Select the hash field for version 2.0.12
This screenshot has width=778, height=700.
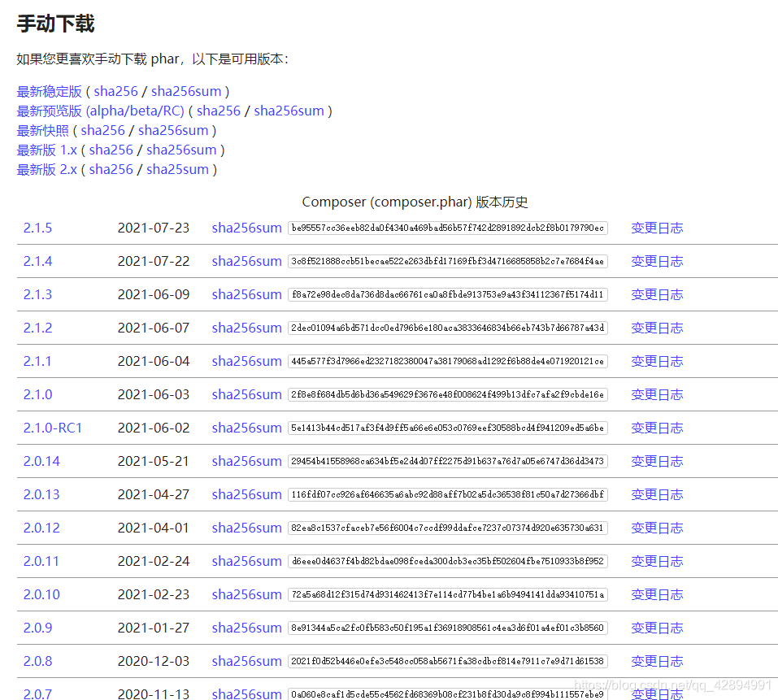pyautogui.click(x=448, y=528)
